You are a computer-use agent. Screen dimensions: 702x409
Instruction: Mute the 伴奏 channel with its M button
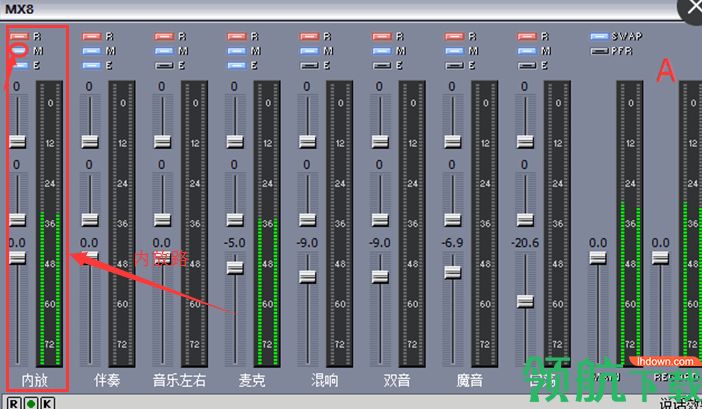[x=91, y=51]
